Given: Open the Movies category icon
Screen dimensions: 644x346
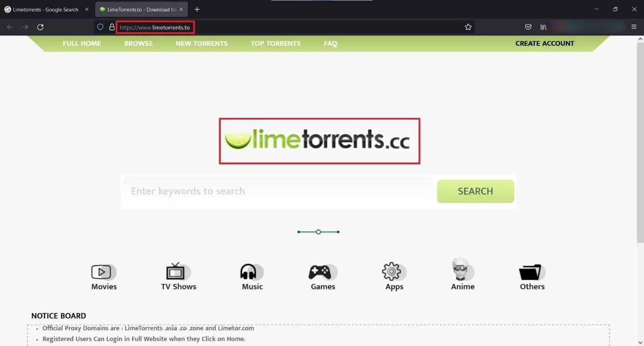Looking at the screenshot, I should [104, 272].
